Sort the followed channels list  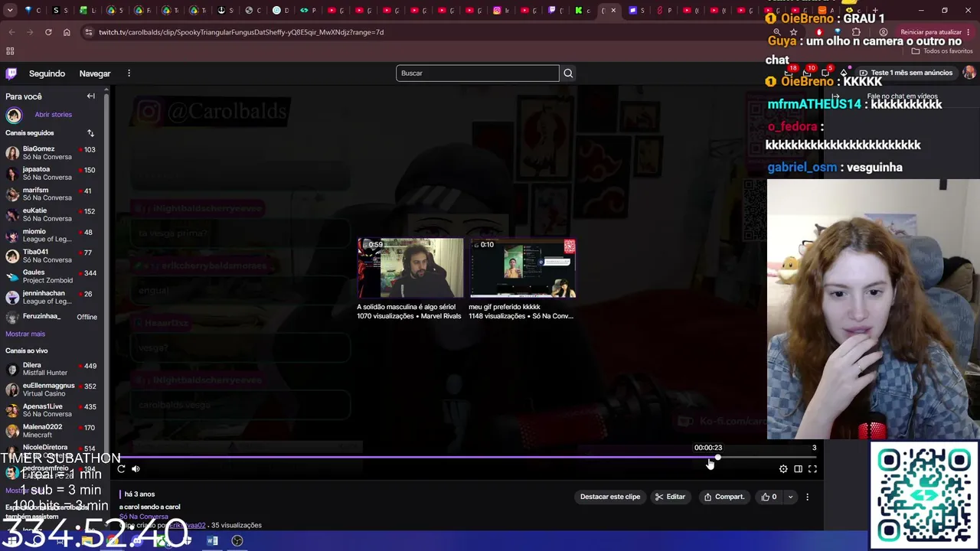[90, 133]
